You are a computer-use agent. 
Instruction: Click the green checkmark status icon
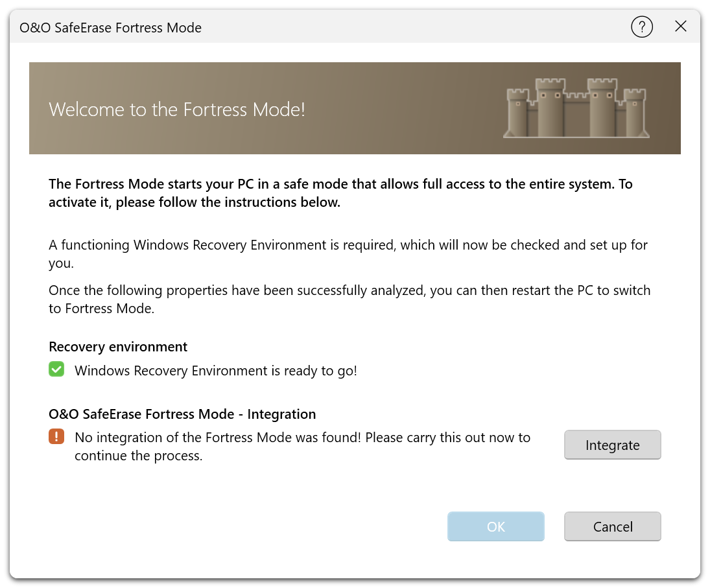click(56, 370)
